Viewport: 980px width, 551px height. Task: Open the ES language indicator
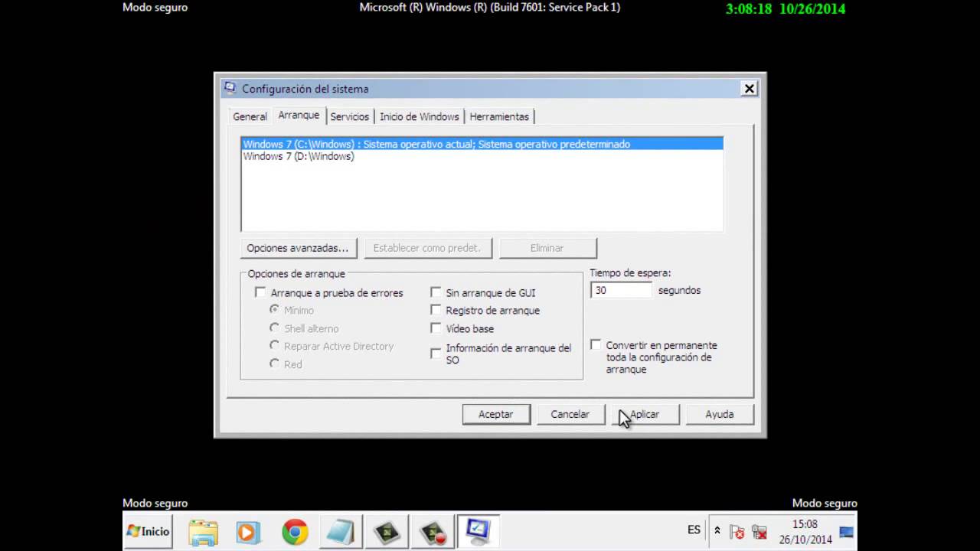click(694, 530)
